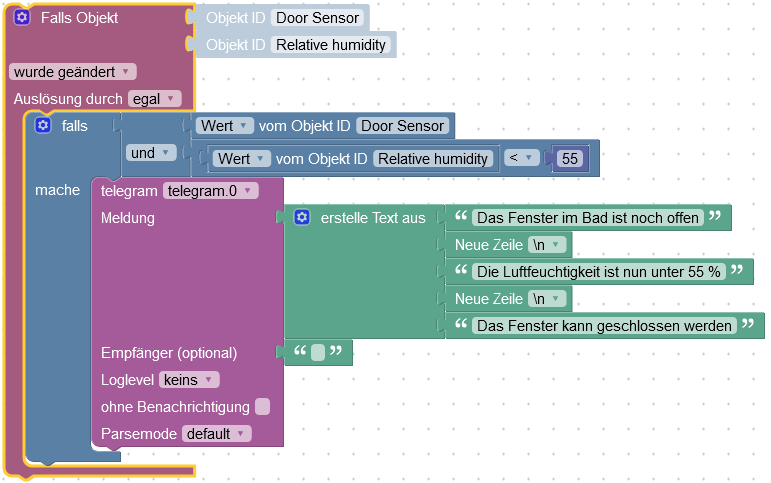Click the Empfänger (optional) label
This screenshot has width=771, height=483.
pyautogui.click(x=169, y=353)
